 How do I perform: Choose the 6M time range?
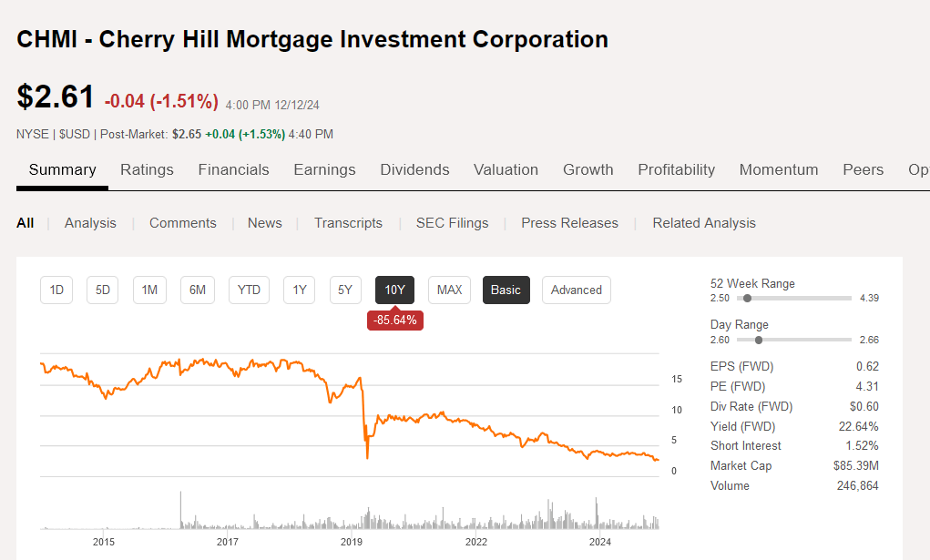(198, 290)
